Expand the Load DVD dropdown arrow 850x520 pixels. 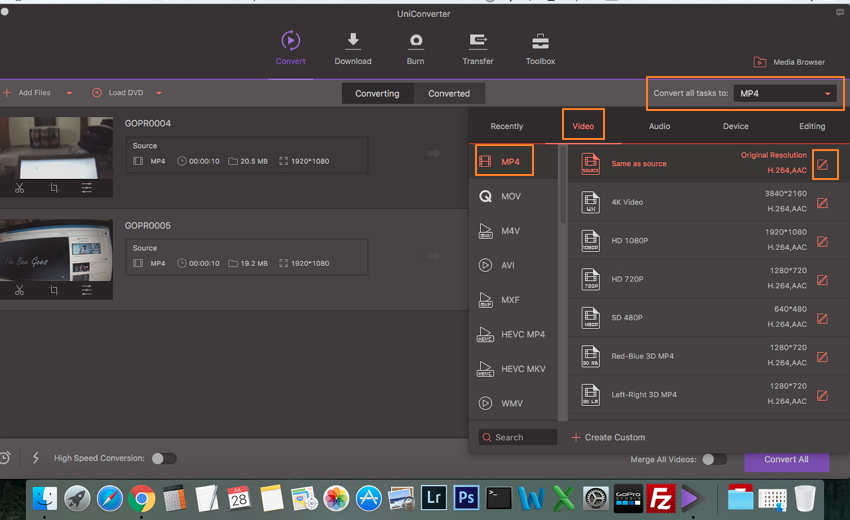click(159, 93)
